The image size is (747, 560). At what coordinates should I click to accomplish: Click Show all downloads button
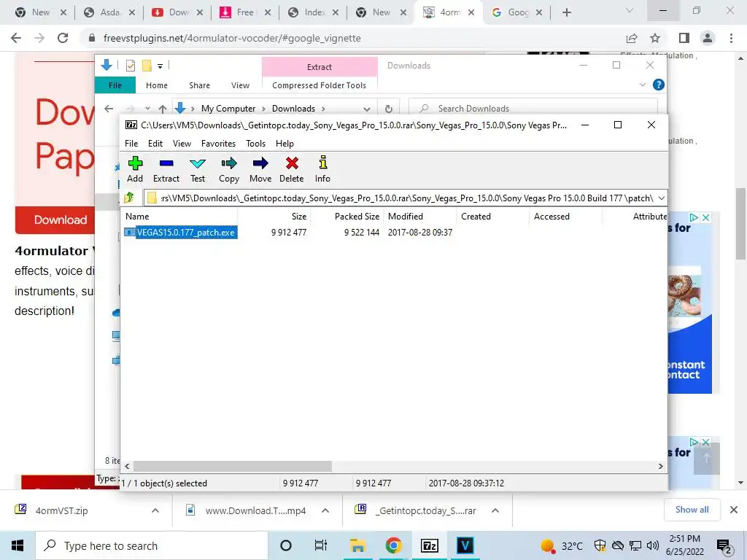[x=692, y=510]
